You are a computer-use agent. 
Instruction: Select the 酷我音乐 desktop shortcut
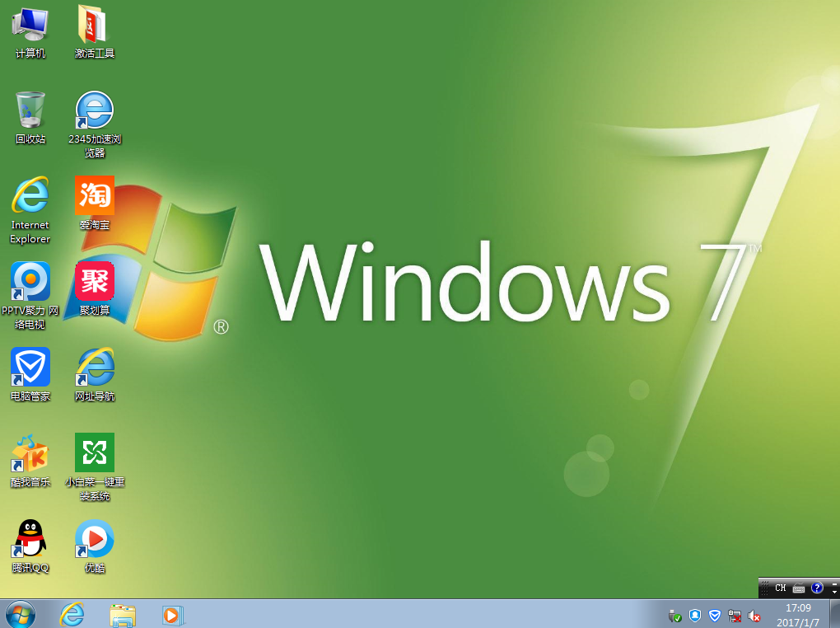pos(30,461)
